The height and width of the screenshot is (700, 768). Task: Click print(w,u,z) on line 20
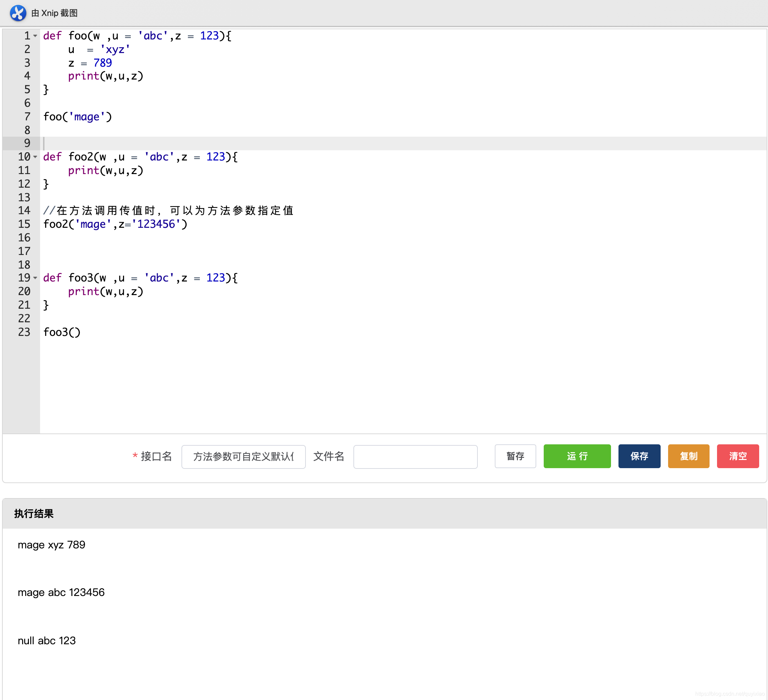[106, 291]
